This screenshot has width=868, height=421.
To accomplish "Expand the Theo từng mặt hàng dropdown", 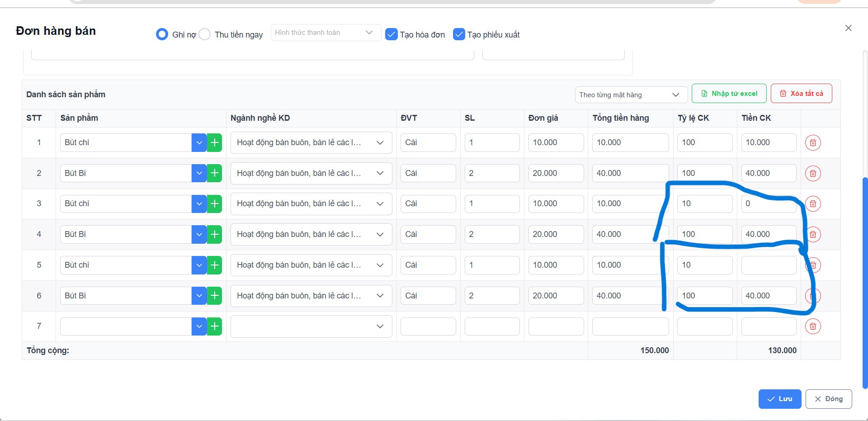I will 631,95.
